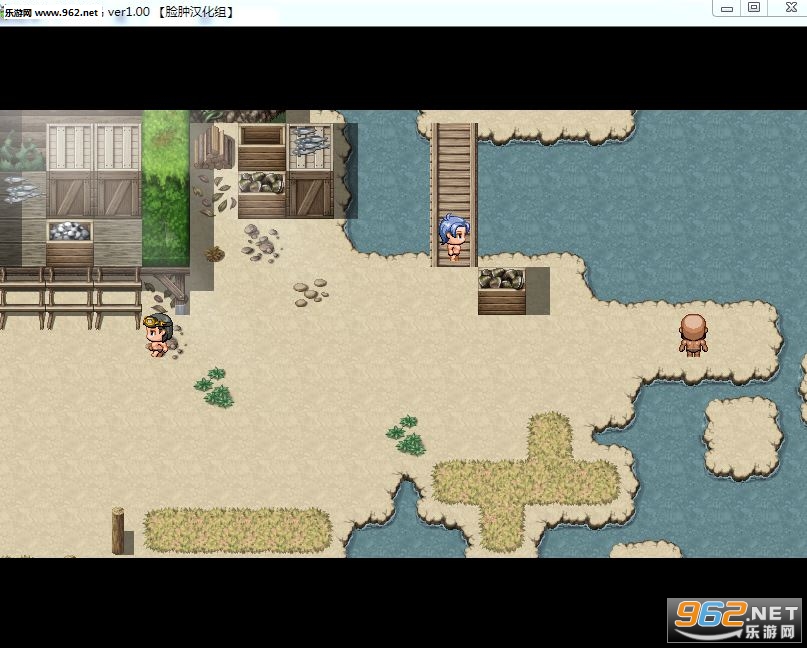Click the goggles-wearing character near the fence
807x648 pixels.
point(159,335)
